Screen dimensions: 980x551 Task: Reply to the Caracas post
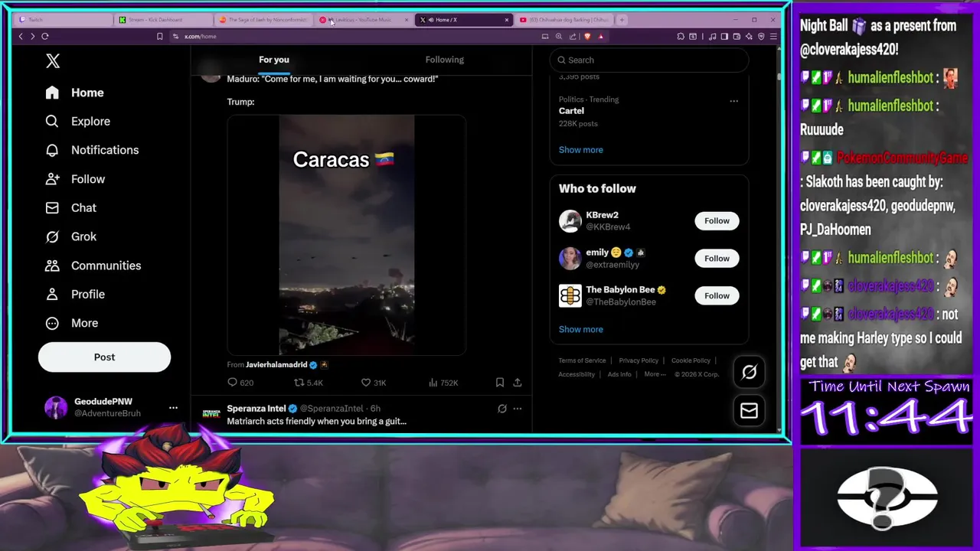240,383
